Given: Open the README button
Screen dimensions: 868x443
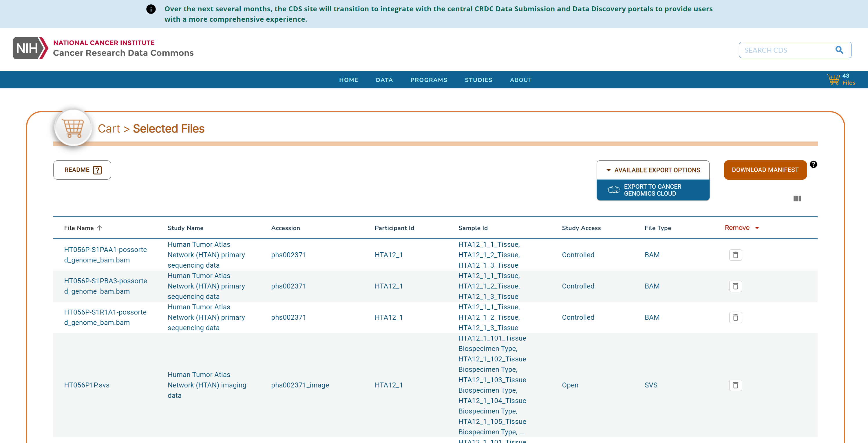Looking at the screenshot, I should point(82,170).
